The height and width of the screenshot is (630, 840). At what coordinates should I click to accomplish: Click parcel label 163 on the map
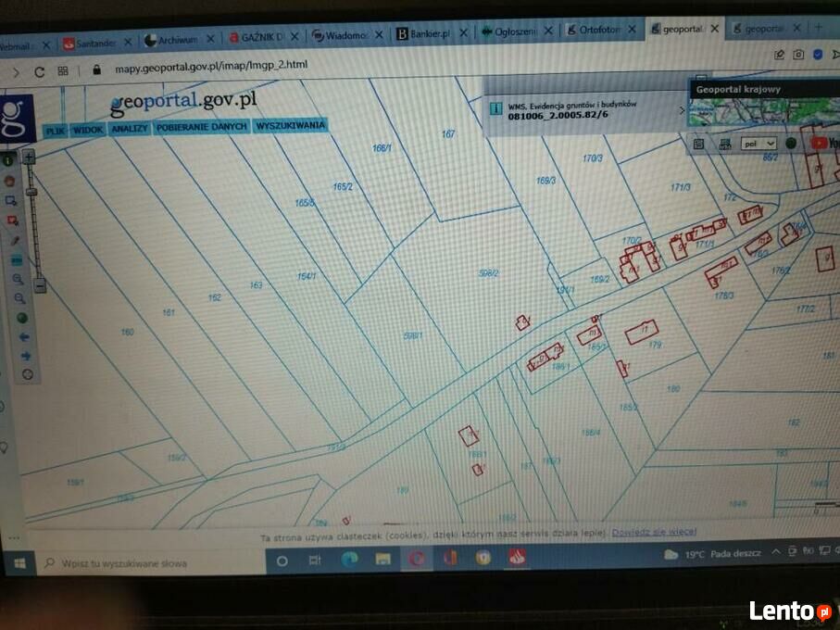(256, 285)
